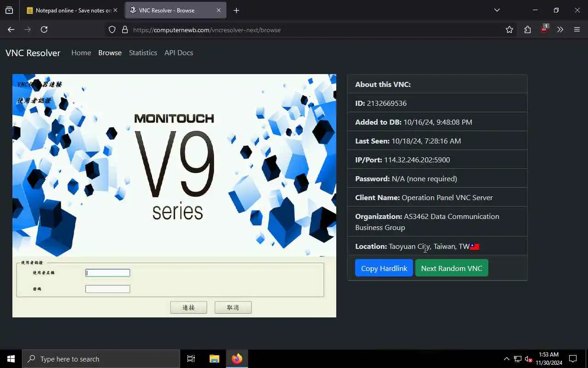Open the Browse nav link
This screenshot has height=368, width=588.
pyautogui.click(x=110, y=52)
